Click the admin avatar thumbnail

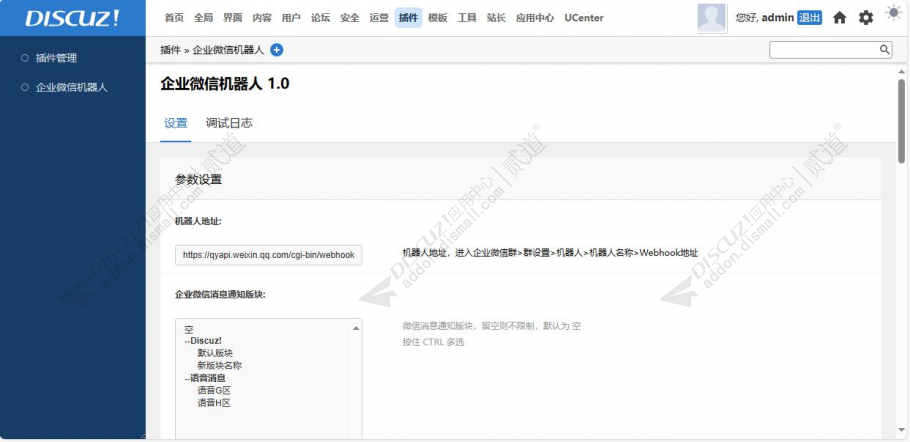712,18
